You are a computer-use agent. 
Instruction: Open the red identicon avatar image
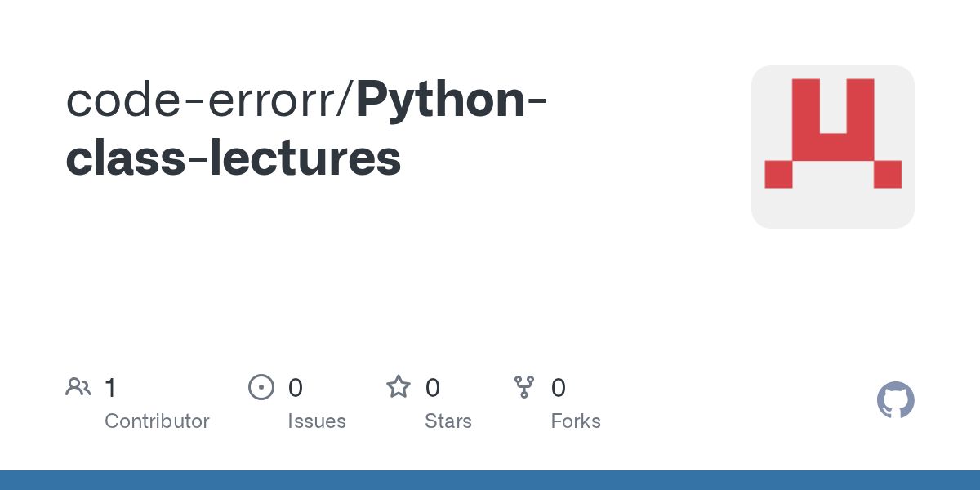pos(833,147)
